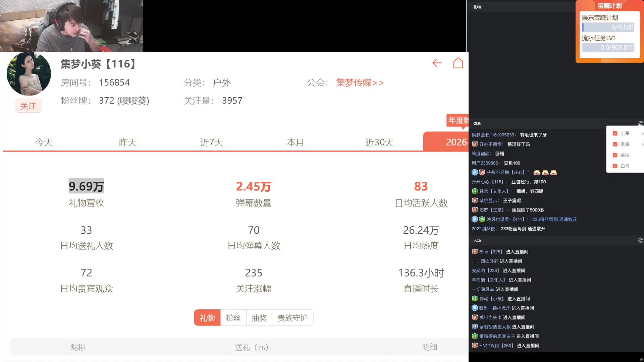The image size is (644, 362).
Task: Select the 粉丝 tab
Action: (233, 318)
